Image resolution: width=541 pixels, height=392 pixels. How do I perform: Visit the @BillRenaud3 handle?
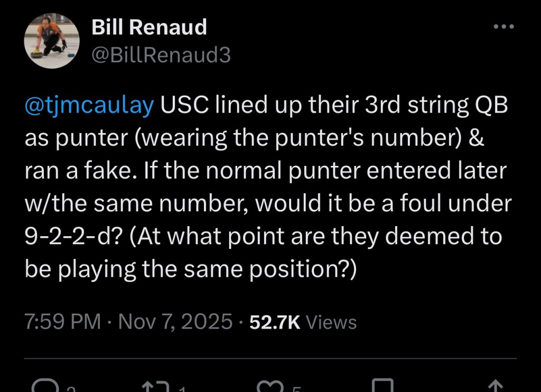click(x=161, y=55)
